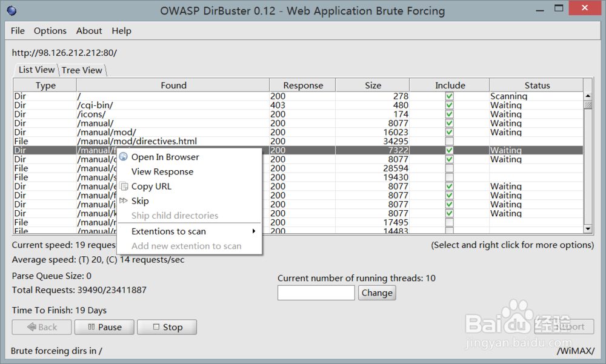Toggle Include checkbox for /cgi-bin/ row
The width and height of the screenshot is (606, 364).
(x=449, y=105)
